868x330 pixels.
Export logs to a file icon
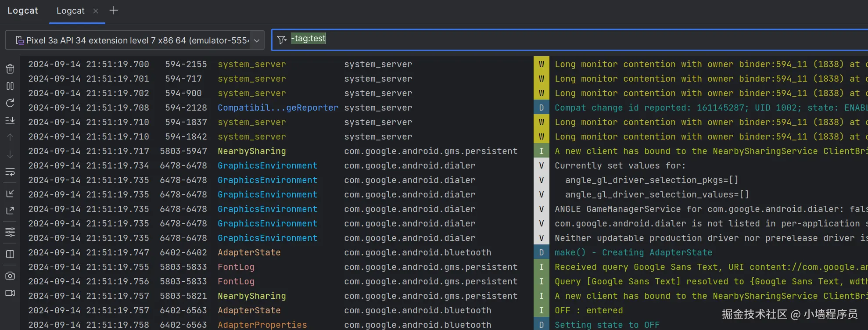10,211
